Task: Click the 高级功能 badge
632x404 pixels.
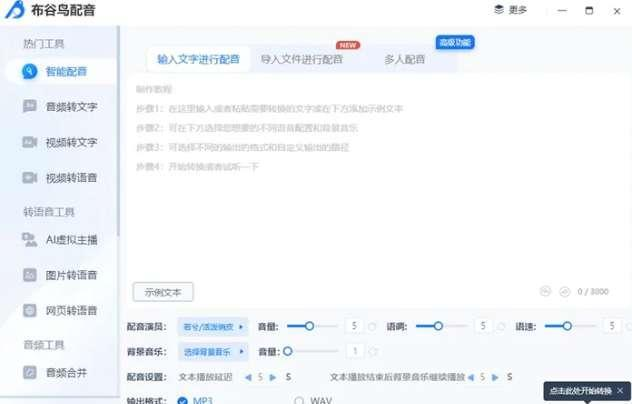Action: (455, 42)
